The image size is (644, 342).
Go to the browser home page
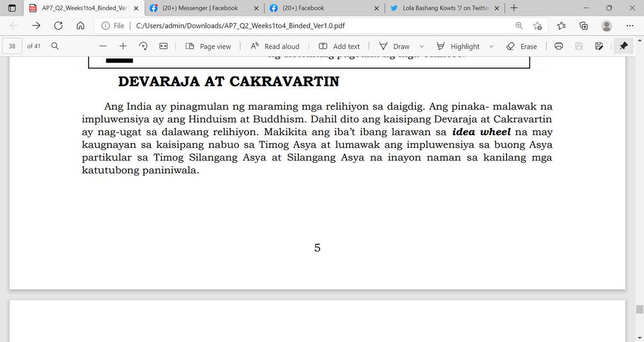[x=80, y=25]
